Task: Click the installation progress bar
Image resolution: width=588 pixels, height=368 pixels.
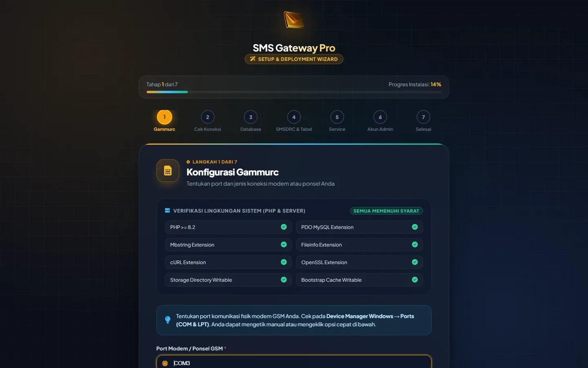Action: tap(294, 92)
